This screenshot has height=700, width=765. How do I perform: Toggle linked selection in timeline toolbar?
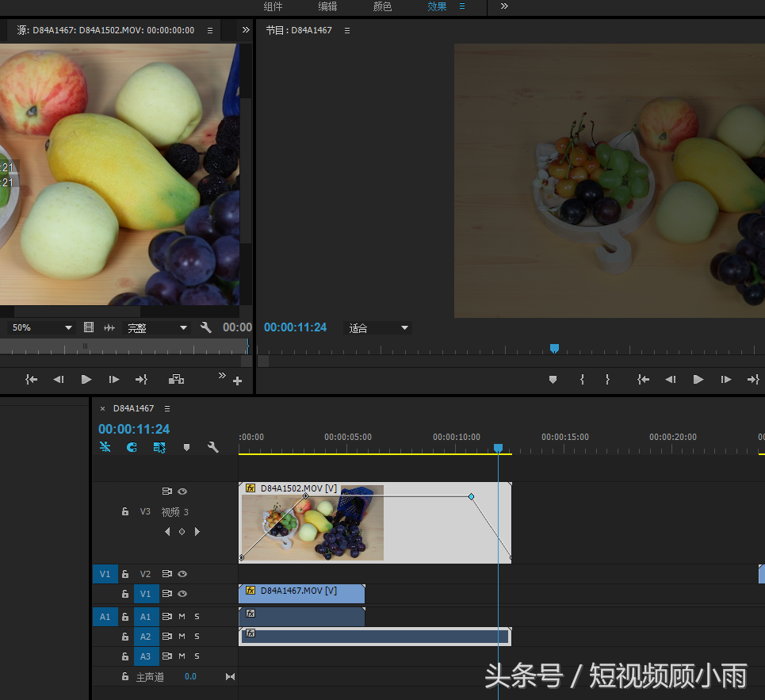(159, 447)
